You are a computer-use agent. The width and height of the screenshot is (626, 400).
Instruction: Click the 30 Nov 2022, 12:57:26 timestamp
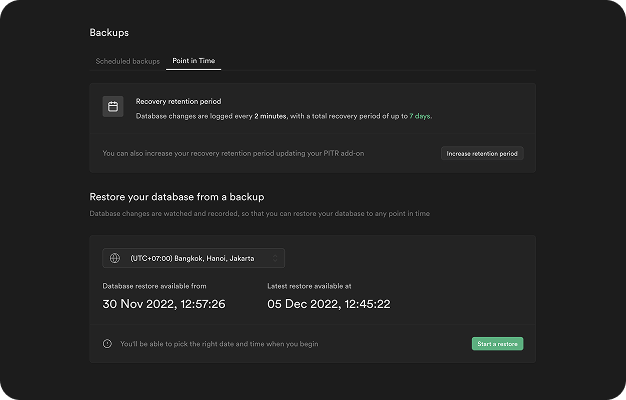(164, 304)
